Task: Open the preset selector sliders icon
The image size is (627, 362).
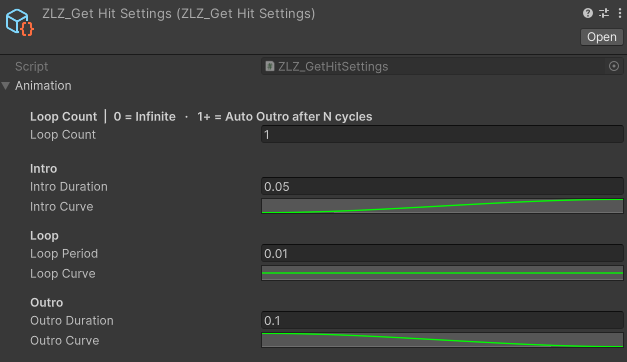Action: pyautogui.click(x=604, y=13)
